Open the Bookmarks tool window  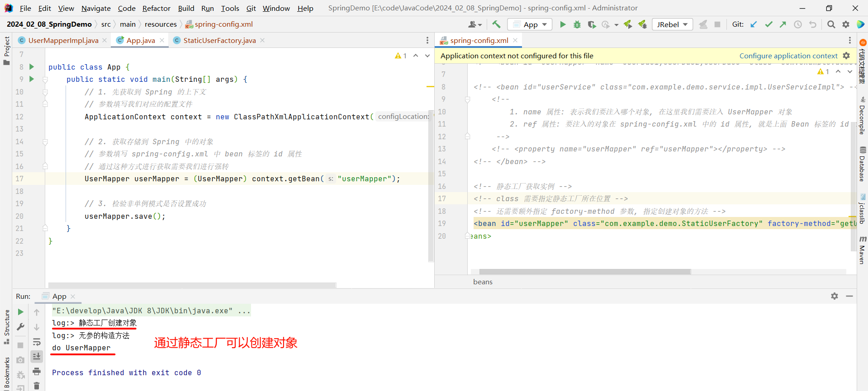(6, 373)
